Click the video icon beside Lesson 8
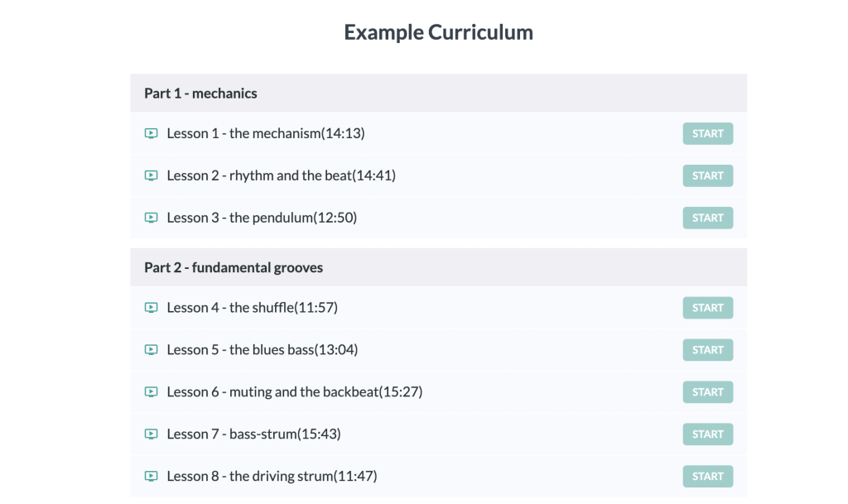 [151, 477]
